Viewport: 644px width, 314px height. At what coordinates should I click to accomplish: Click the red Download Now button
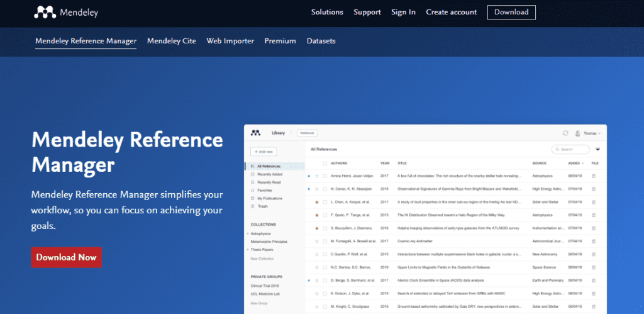tap(67, 257)
